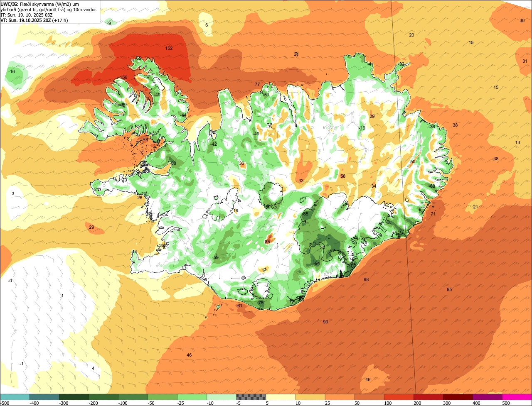Viewport: 532px width, 406px height.
Task: Click the 31 value in the northeast corner
Action: [525, 61]
